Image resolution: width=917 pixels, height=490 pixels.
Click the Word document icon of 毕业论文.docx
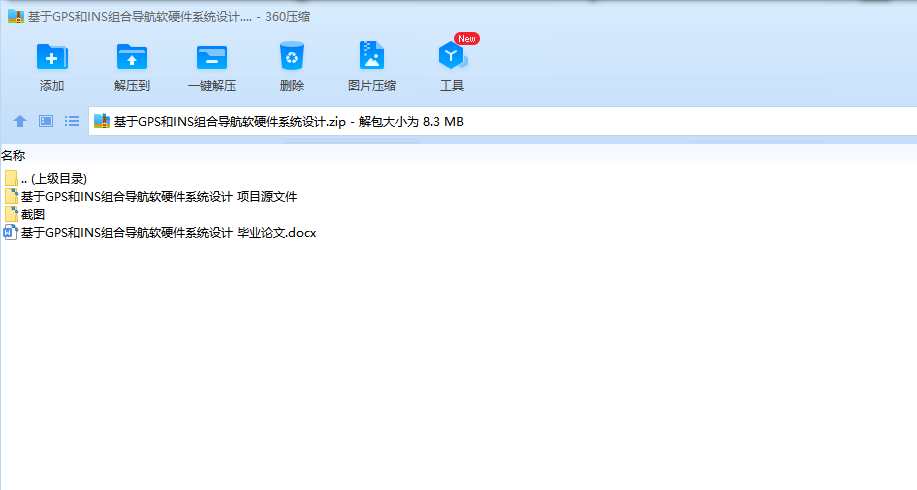tap(11, 233)
